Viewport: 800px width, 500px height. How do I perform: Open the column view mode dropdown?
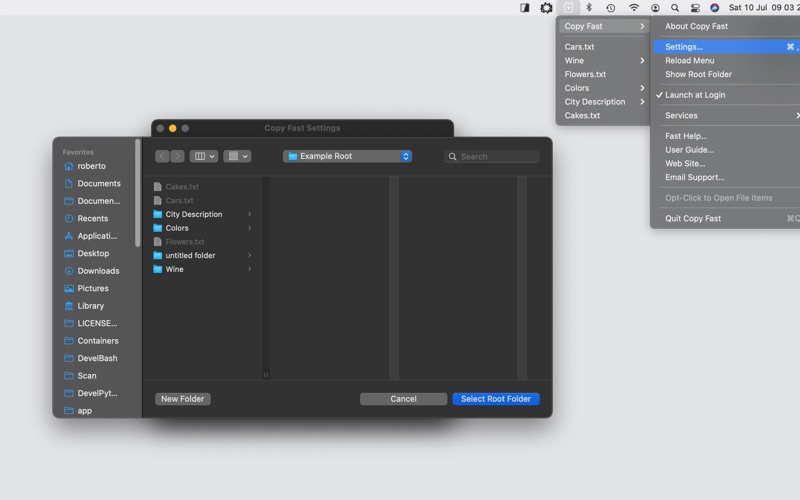pyautogui.click(x=203, y=157)
